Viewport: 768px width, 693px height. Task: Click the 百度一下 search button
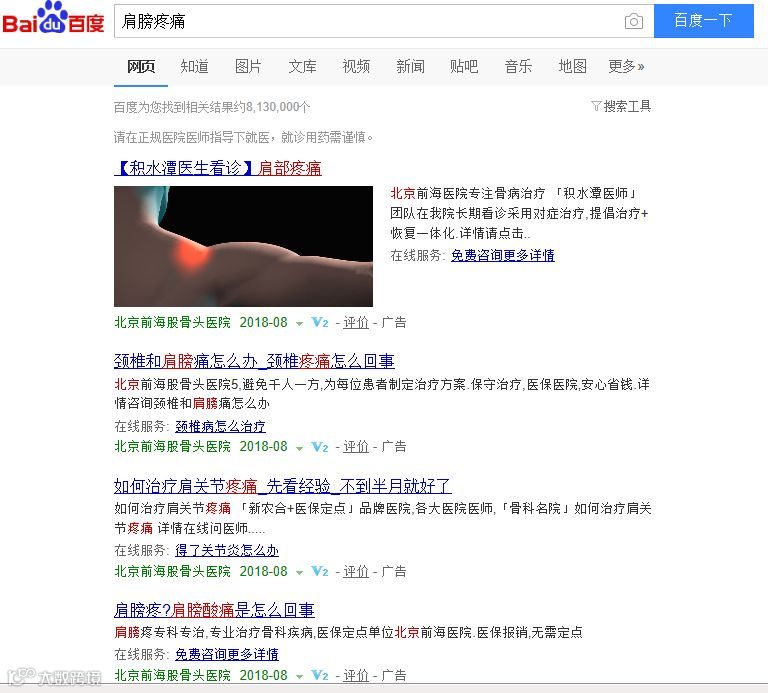tap(703, 21)
